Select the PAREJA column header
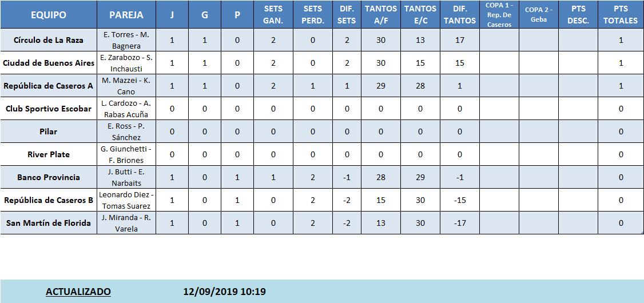644x303 pixels. coord(126,15)
